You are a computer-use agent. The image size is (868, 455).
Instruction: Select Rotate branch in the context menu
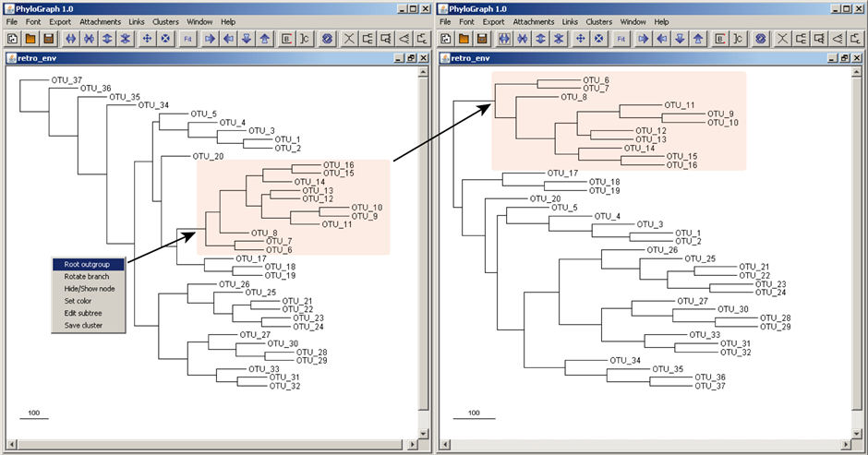pyautogui.click(x=86, y=276)
